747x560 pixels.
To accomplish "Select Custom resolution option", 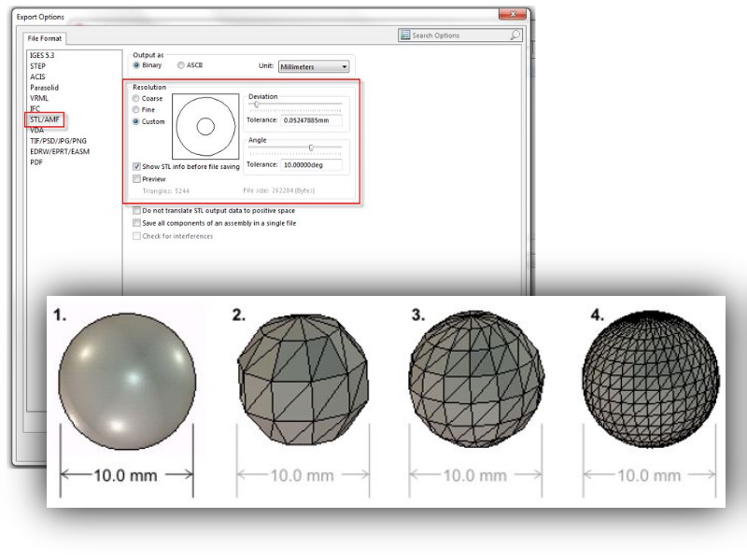I will [137, 121].
